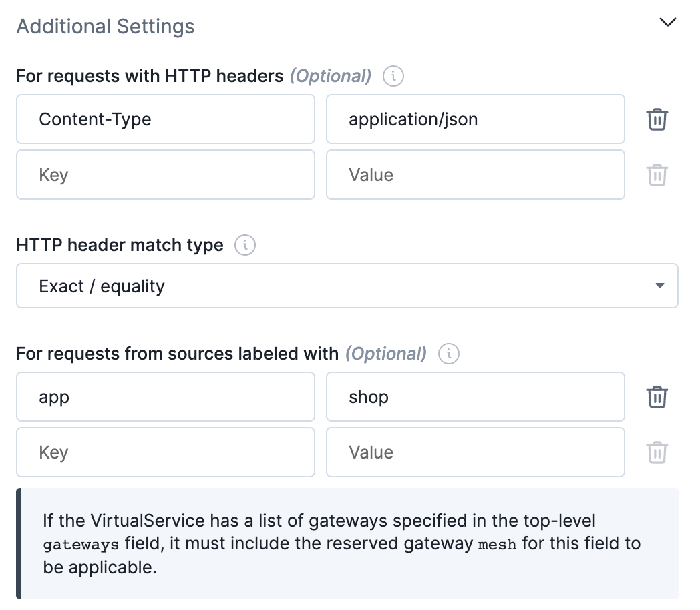The image size is (700, 610).
Task: Focus the empty header Value field
Action: 475,175
